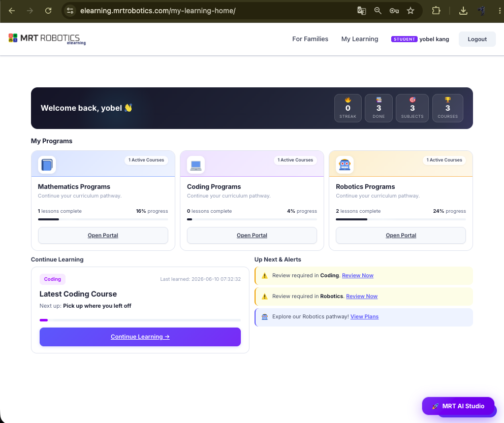This screenshot has height=423, width=504.
Task: Open the My Learning menu
Action: pos(360,39)
